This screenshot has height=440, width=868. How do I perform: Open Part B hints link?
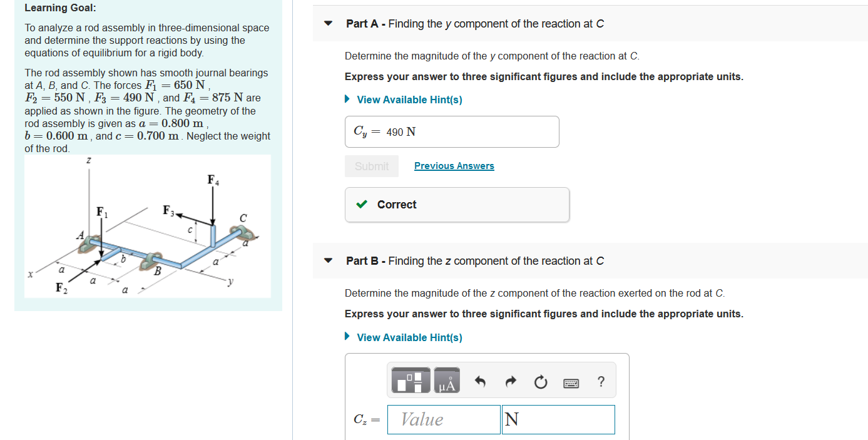[x=409, y=337]
